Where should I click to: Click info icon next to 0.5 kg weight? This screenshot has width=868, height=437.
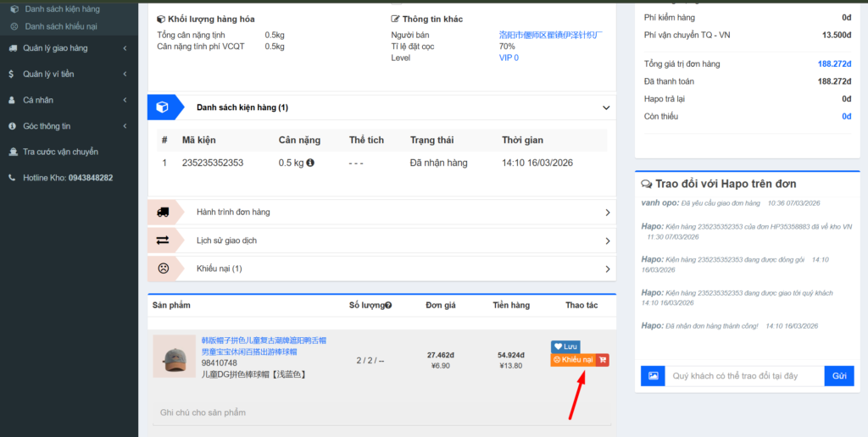pos(310,163)
